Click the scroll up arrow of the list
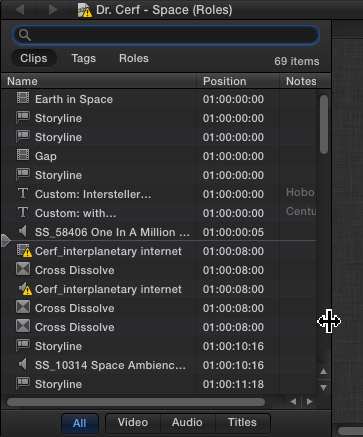The height and width of the screenshot is (437, 363). (x=323, y=371)
